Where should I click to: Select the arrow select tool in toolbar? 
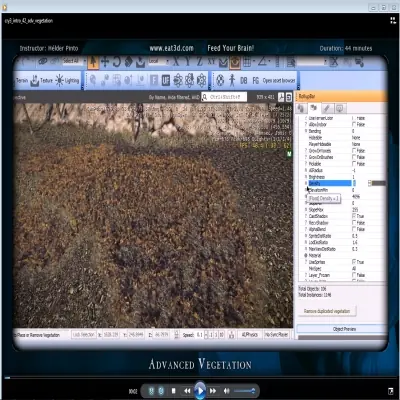pos(93,62)
